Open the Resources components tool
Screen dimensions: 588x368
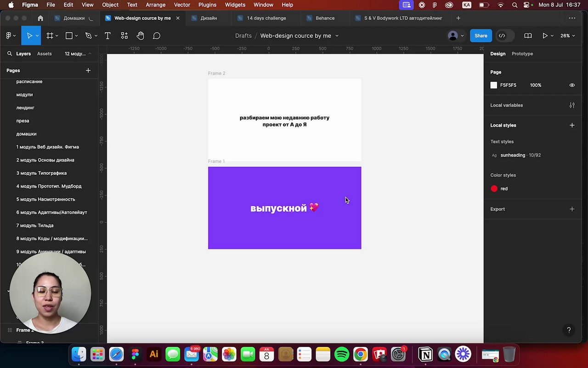pos(124,35)
